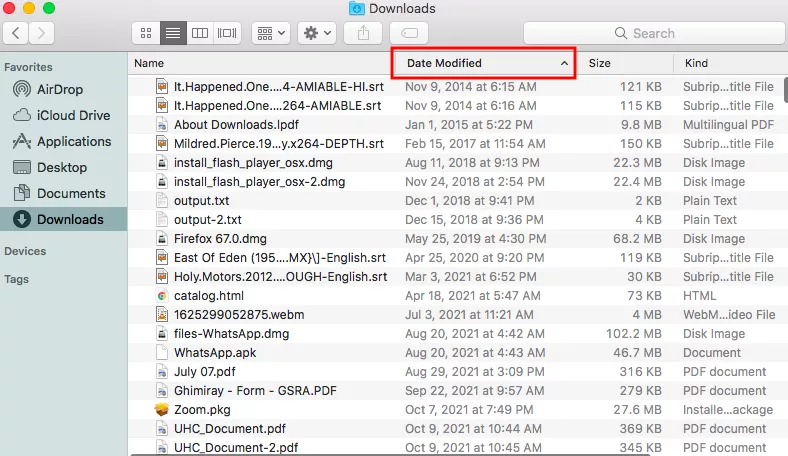
Task: Click the catalog.html Chrome icon
Action: (x=162, y=296)
